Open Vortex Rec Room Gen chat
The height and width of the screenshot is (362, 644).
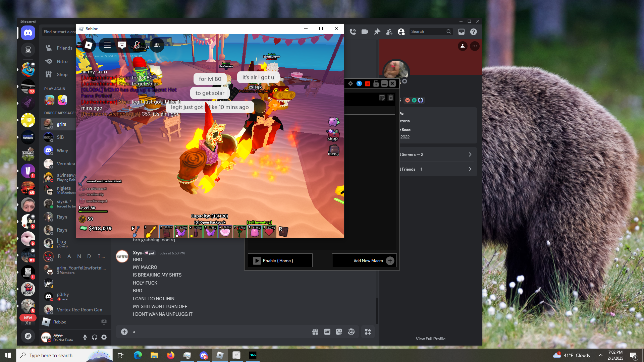coord(75,310)
